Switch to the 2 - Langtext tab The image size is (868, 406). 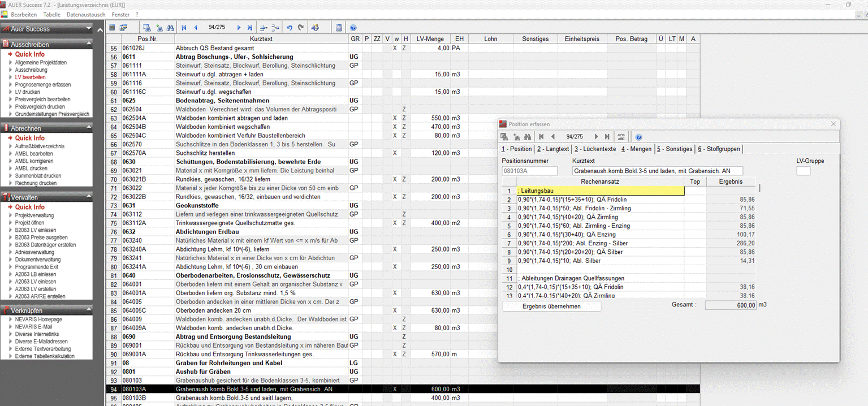(x=553, y=149)
